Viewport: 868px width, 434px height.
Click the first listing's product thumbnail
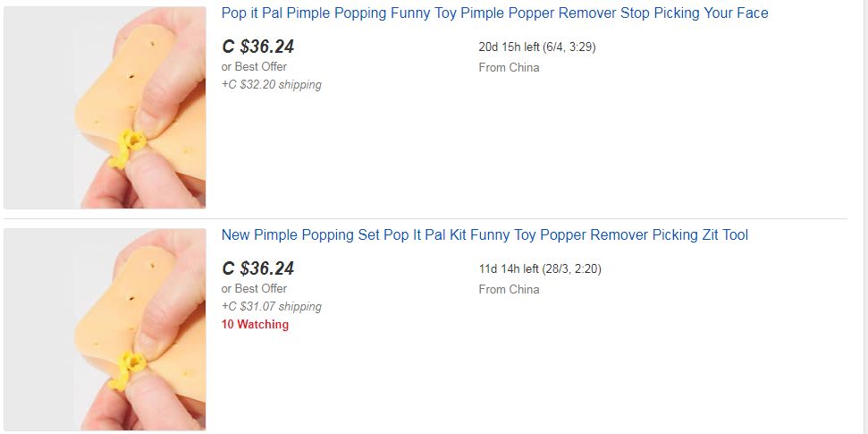(105, 107)
